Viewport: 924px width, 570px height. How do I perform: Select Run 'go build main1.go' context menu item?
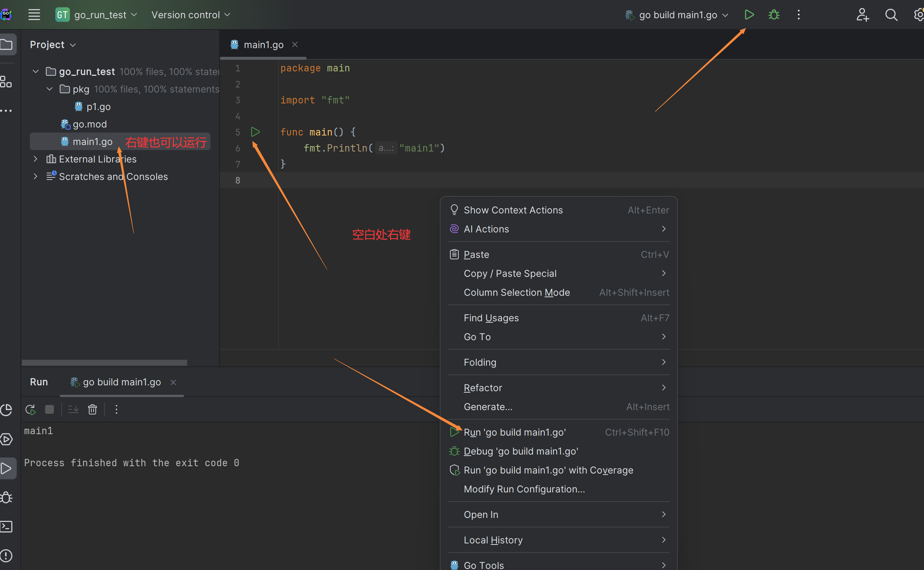[x=514, y=432]
